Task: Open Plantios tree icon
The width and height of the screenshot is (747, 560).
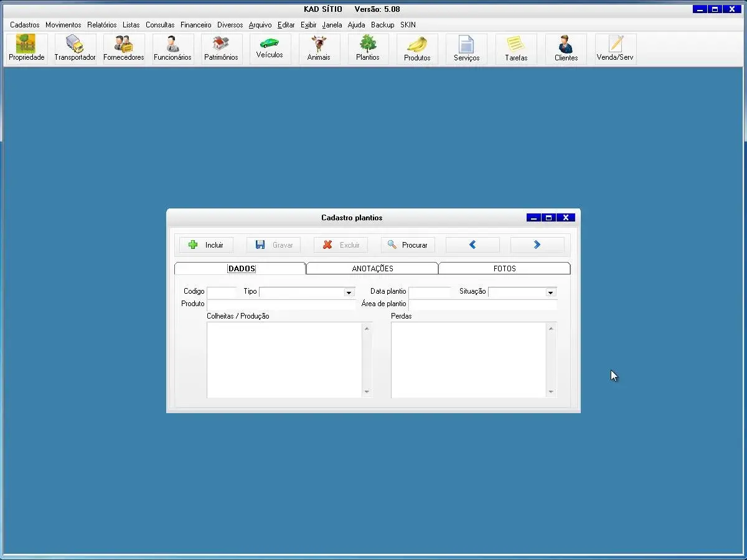Action: [368, 49]
